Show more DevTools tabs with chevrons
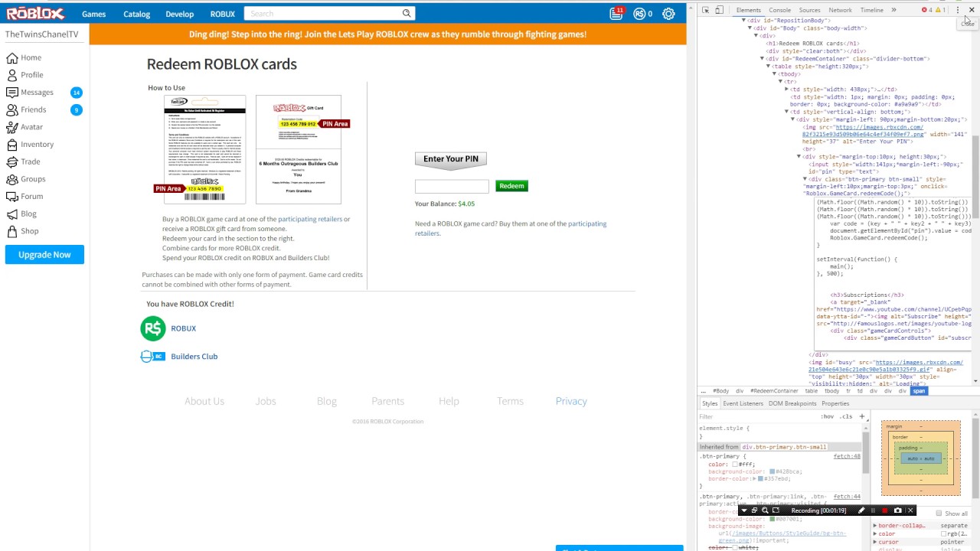Viewport: 980px width, 551px height. tap(893, 10)
